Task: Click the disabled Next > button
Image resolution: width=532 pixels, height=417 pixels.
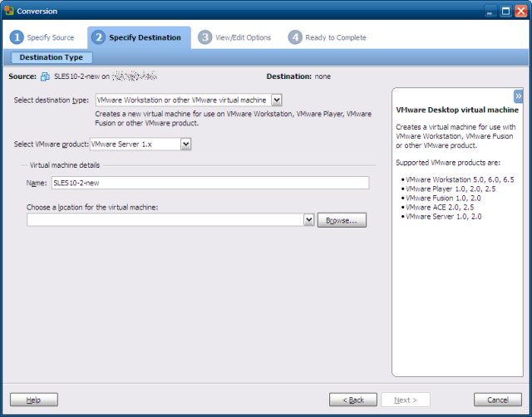Action: (406, 400)
